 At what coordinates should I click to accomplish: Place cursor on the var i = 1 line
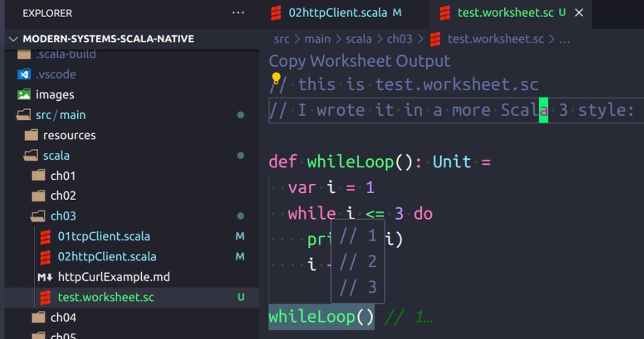tap(331, 188)
